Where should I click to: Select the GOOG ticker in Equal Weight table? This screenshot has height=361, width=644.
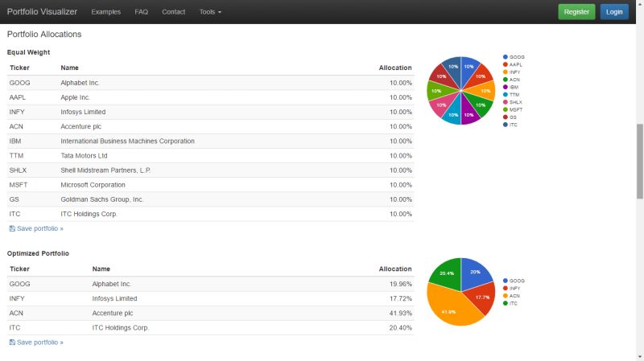coord(19,83)
